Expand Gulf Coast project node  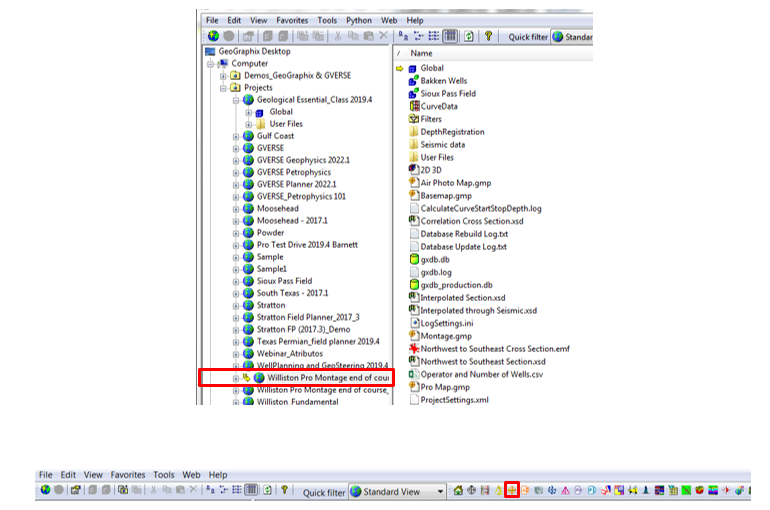point(236,136)
